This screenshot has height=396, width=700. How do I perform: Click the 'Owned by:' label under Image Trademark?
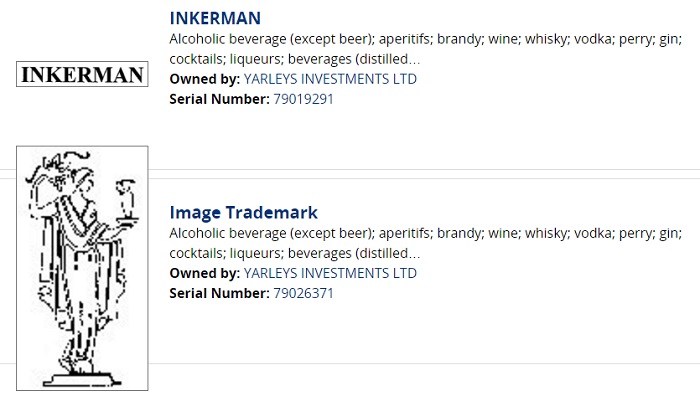[x=204, y=273]
